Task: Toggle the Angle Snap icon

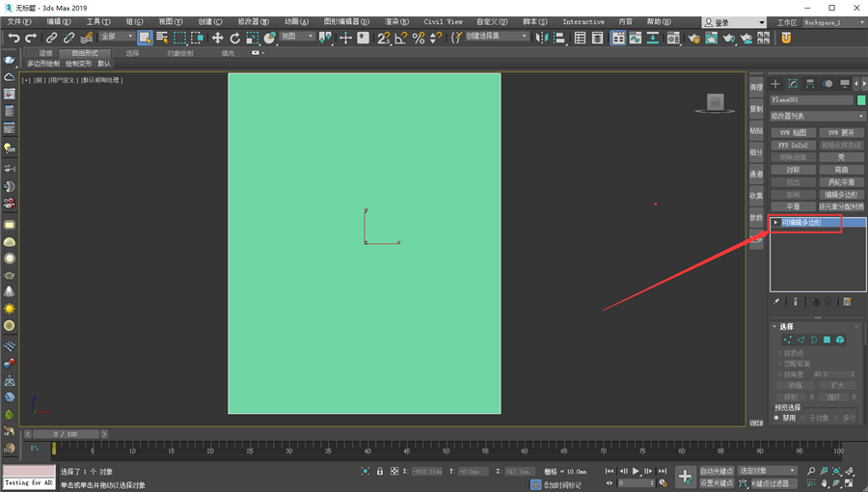Action: tap(401, 38)
